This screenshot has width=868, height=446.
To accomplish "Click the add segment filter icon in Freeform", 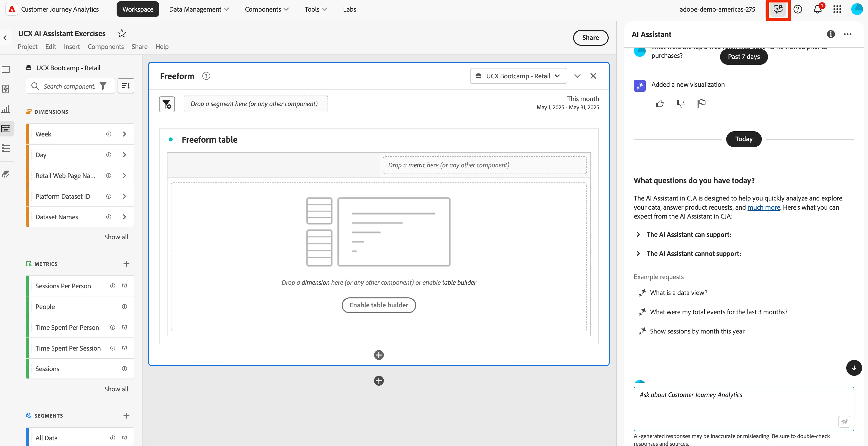I will tap(167, 104).
